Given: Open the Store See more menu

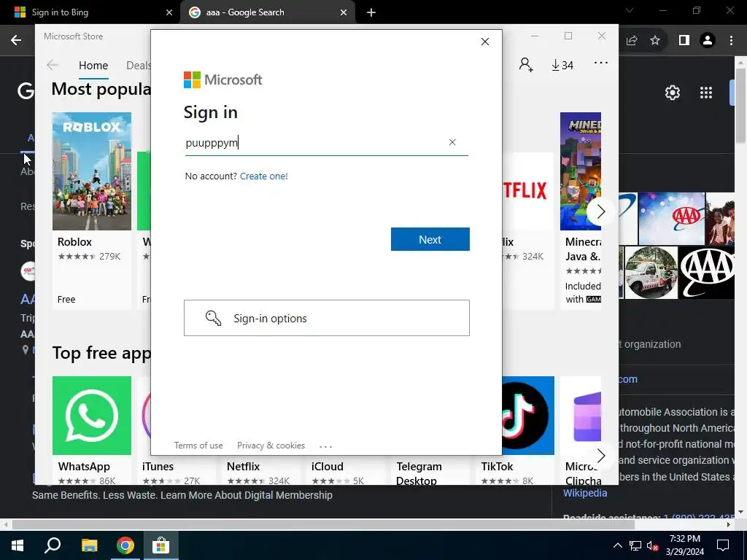Looking at the screenshot, I should click(x=601, y=63).
